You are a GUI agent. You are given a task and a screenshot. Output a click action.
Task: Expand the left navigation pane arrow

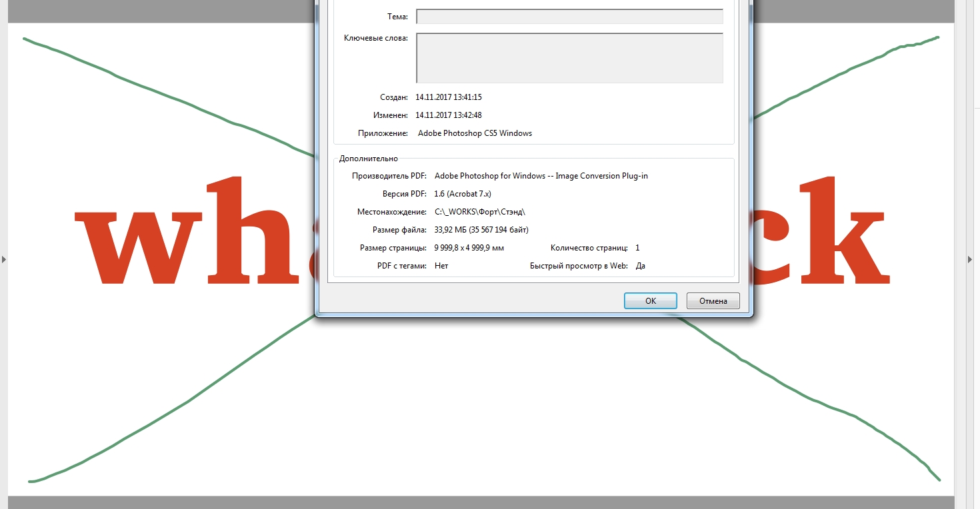[x=3, y=259]
